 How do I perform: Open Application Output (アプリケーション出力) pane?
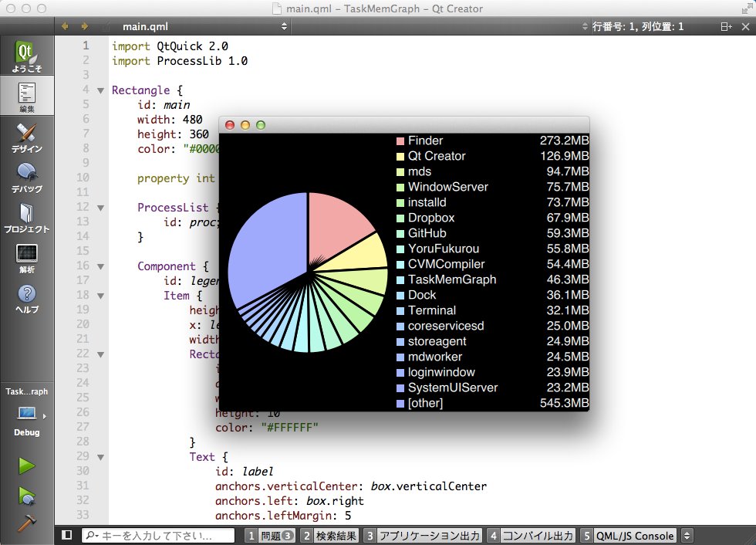(x=423, y=536)
